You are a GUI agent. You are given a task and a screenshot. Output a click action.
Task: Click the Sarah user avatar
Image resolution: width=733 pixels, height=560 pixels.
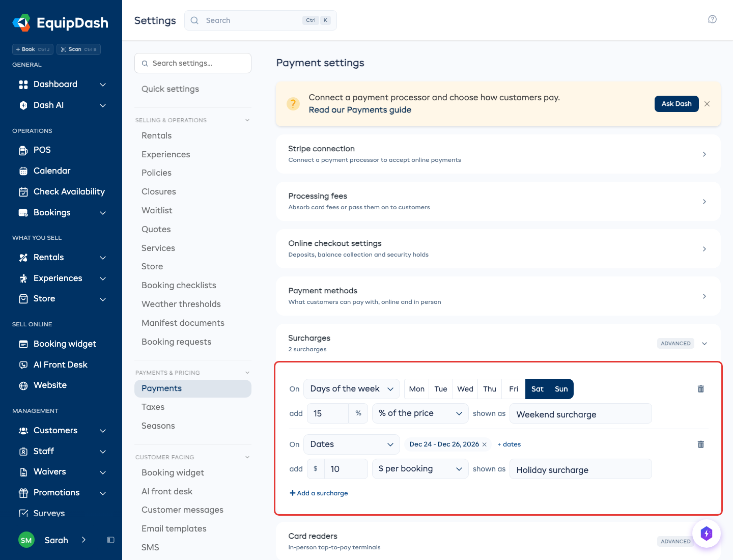26,540
